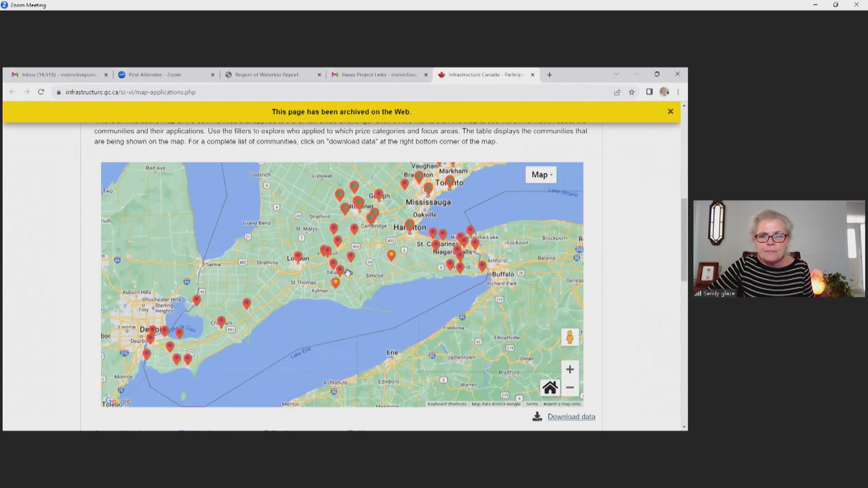Reset map with the home icon
The image size is (868, 488).
pyautogui.click(x=549, y=388)
